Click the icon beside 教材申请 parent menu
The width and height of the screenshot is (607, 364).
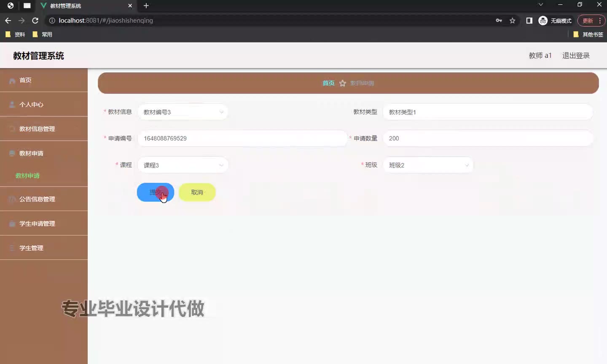[x=12, y=153]
